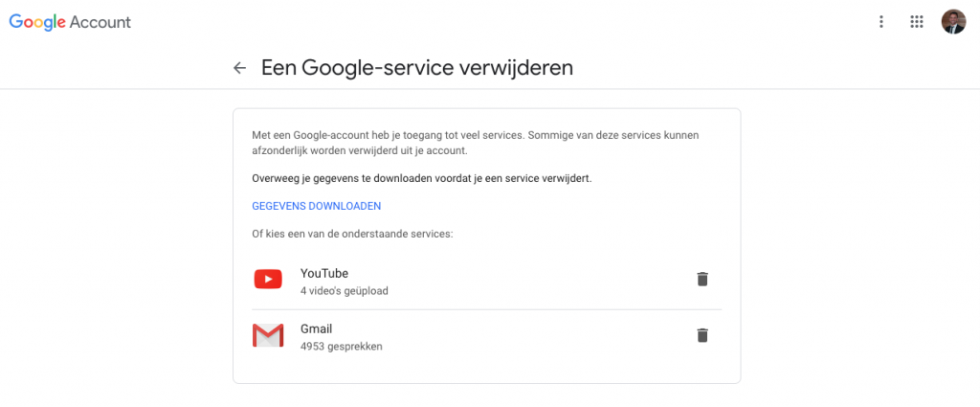This screenshot has height=407, width=980.
Task: Click the 'Of kies een van de onderstaande services' text
Action: point(352,234)
